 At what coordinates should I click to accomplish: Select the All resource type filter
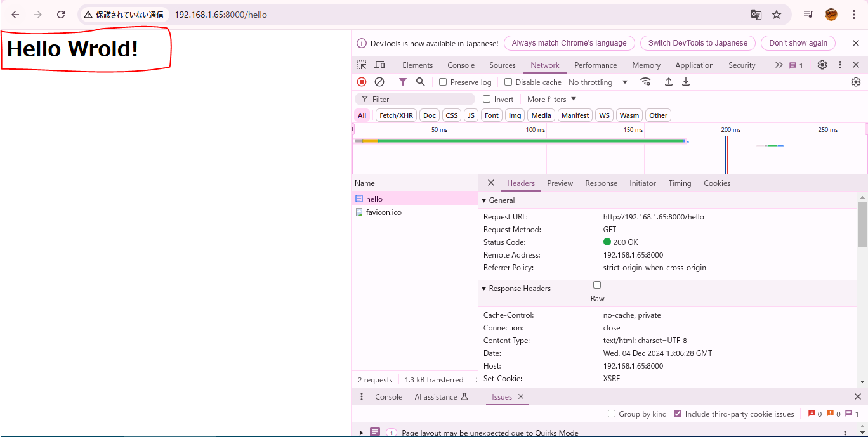click(362, 115)
